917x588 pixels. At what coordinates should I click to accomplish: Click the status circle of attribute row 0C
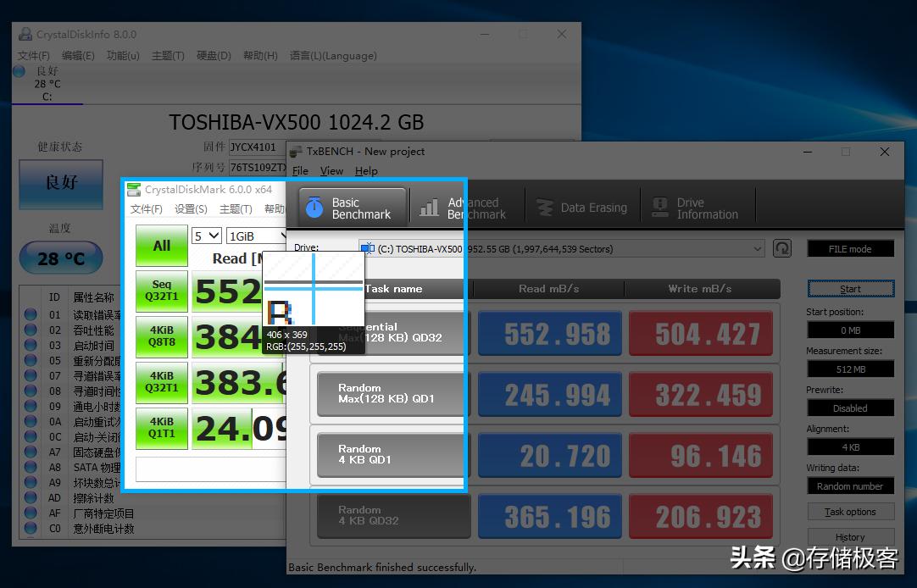click(x=31, y=436)
